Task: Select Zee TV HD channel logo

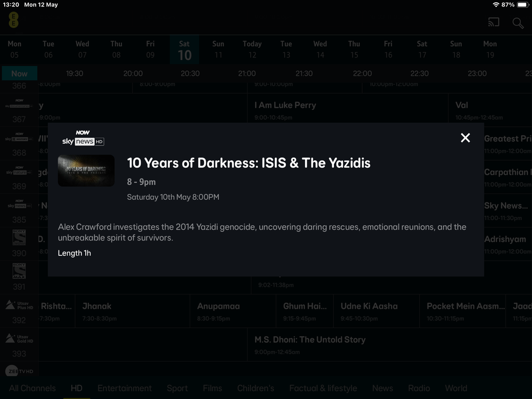Action: tap(19, 371)
